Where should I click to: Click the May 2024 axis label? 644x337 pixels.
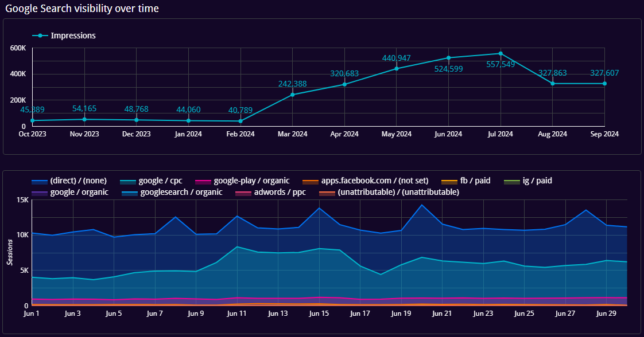pyautogui.click(x=397, y=134)
